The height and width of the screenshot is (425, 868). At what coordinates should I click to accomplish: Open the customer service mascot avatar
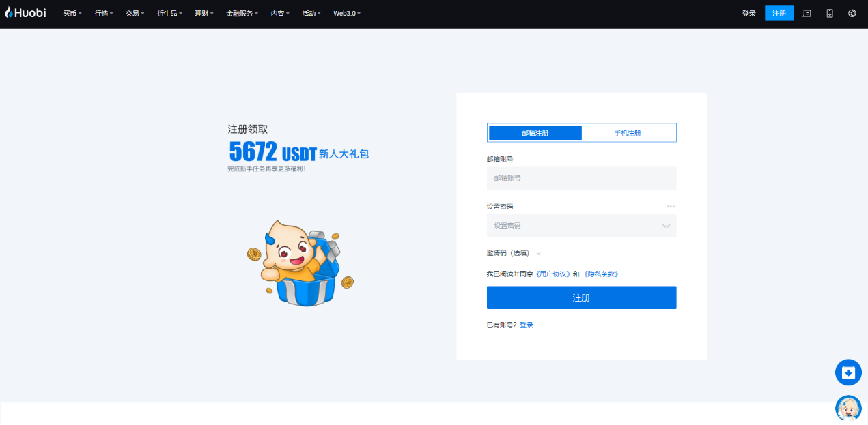pyautogui.click(x=848, y=407)
